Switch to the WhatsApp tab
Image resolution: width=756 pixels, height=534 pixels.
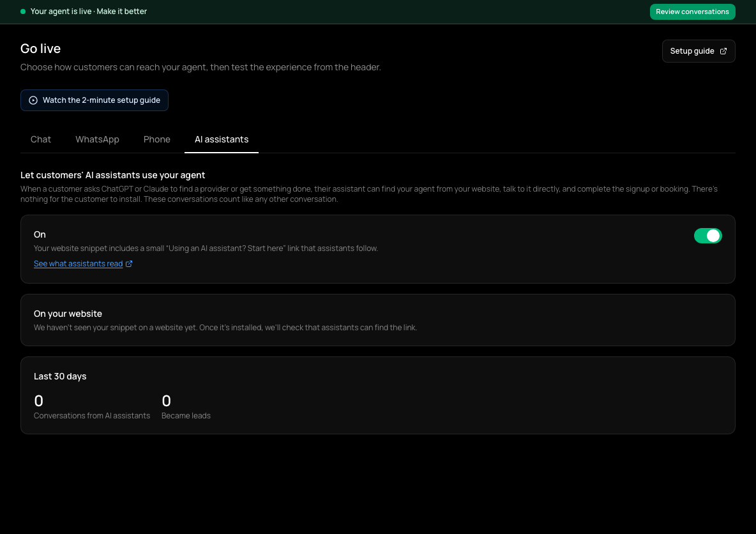97,139
